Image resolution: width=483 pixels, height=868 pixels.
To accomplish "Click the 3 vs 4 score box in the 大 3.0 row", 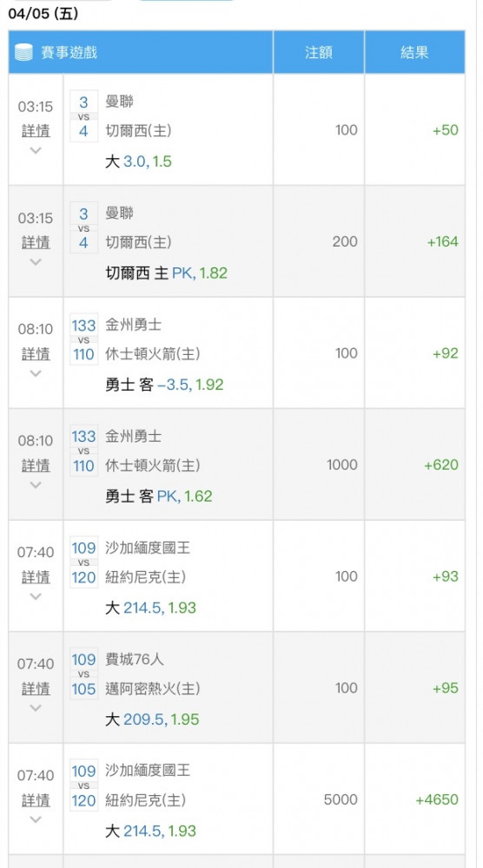I will (x=83, y=116).
